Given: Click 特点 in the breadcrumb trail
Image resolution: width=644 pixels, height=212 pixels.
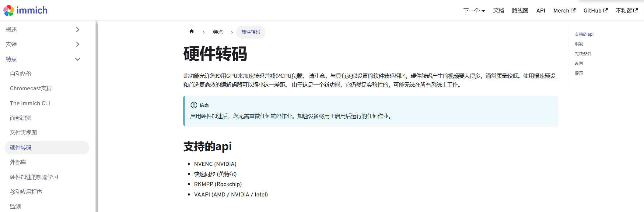Looking at the screenshot, I should pyautogui.click(x=218, y=32).
